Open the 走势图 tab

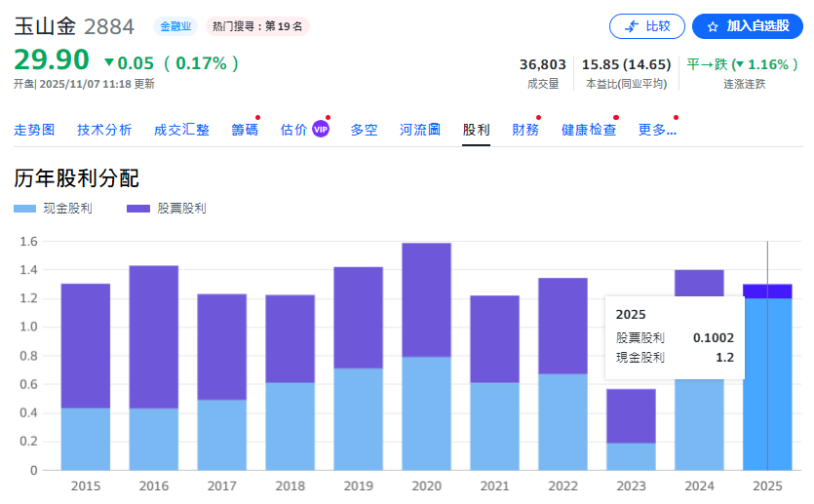pyautogui.click(x=34, y=130)
